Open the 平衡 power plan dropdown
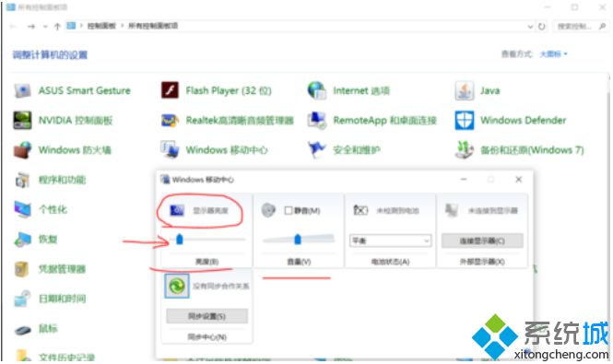 (x=390, y=241)
